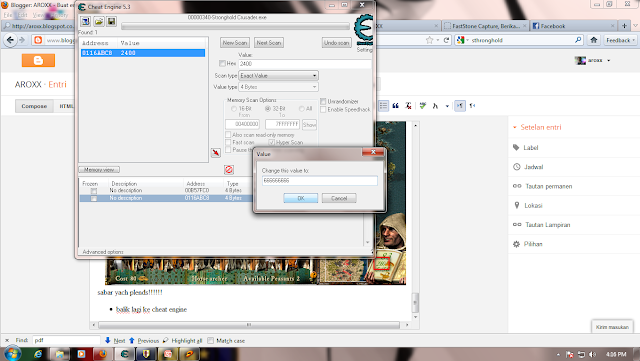The height and width of the screenshot is (361, 640).
Task: Click the orange Blogger logo button
Action: click(38, 60)
